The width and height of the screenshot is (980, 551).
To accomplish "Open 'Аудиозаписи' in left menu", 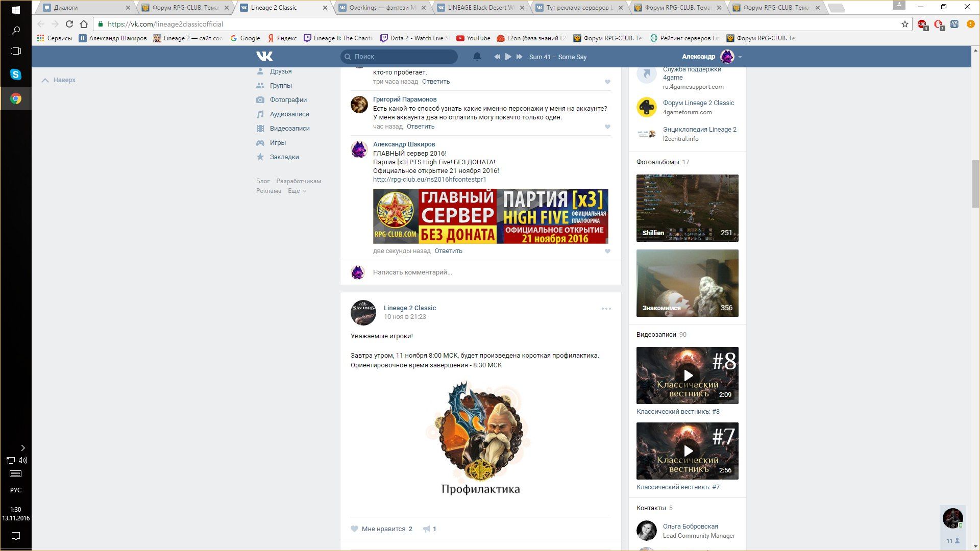I will click(289, 114).
